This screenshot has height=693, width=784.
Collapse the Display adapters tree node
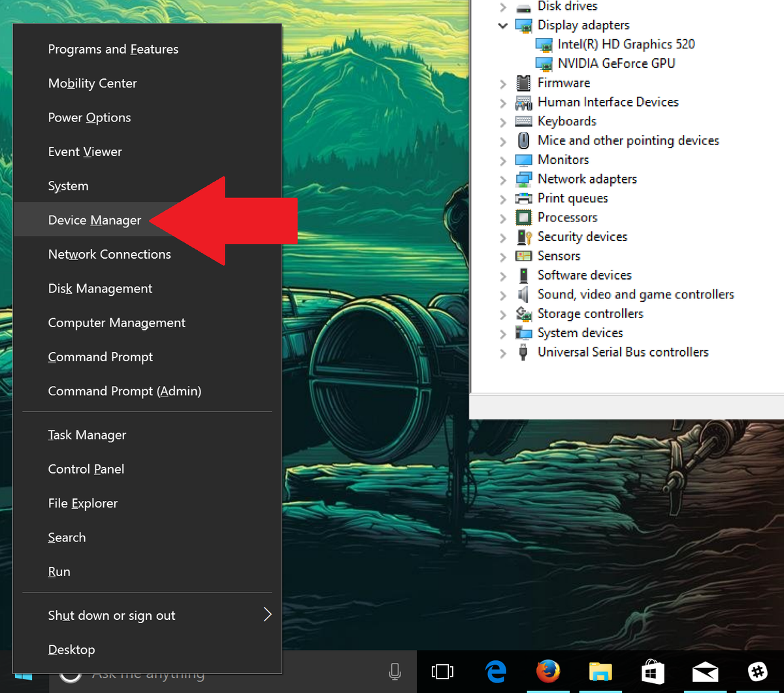point(502,25)
